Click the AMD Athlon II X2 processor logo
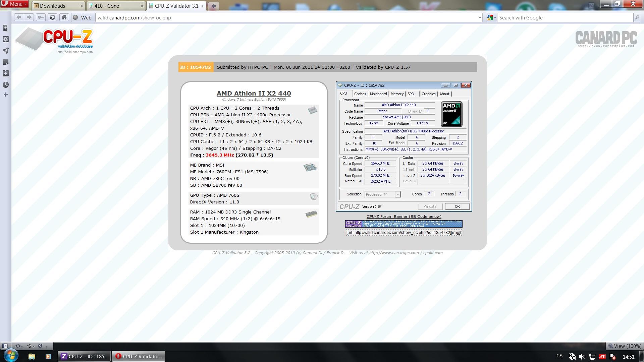644x362 pixels. click(x=451, y=114)
